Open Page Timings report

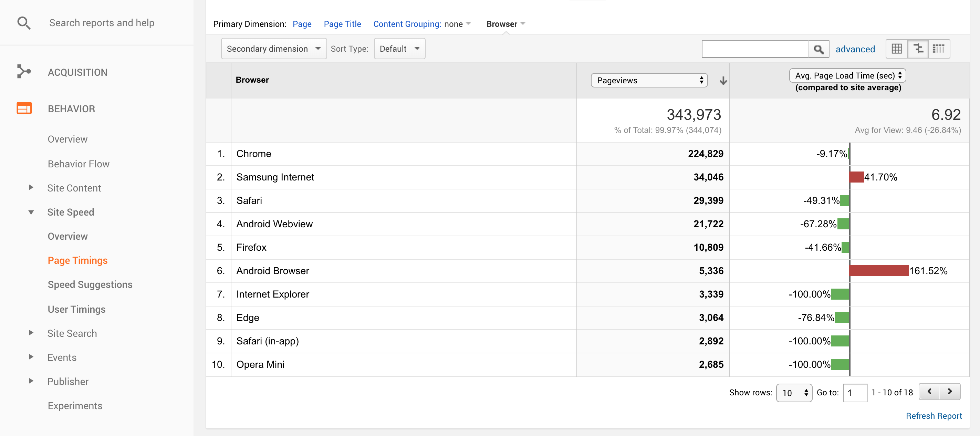[77, 261]
